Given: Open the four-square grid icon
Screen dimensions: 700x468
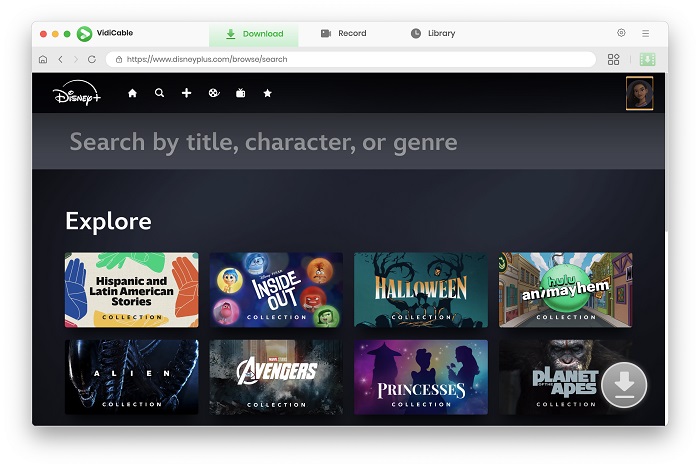Looking at the screenshot, I should (613, 59).
